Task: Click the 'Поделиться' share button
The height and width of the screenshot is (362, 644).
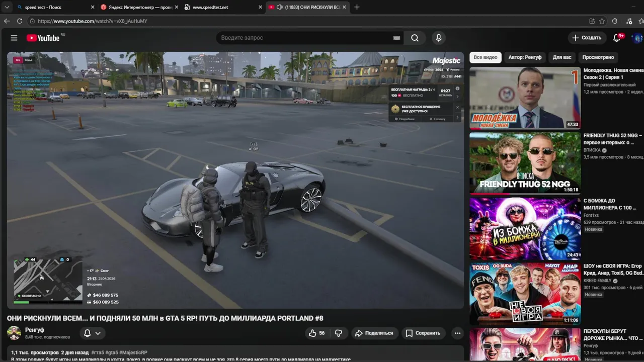Action: [x=374, y=333]
